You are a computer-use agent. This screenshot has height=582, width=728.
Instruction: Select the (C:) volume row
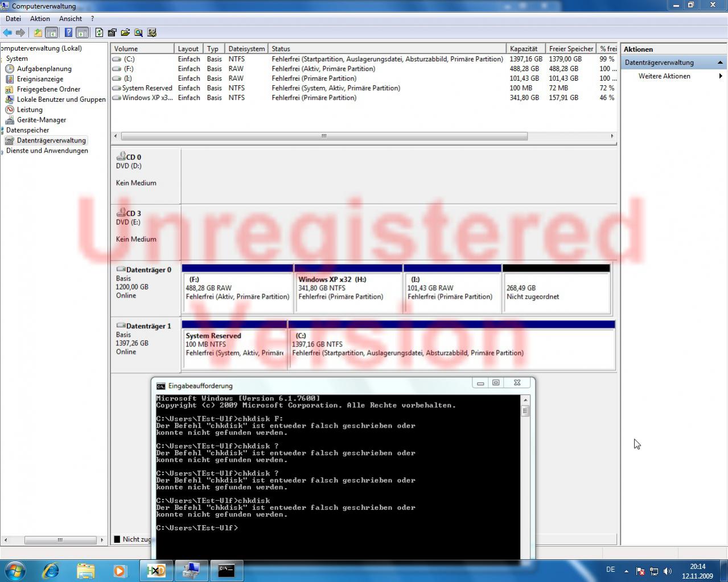point(364,59)
